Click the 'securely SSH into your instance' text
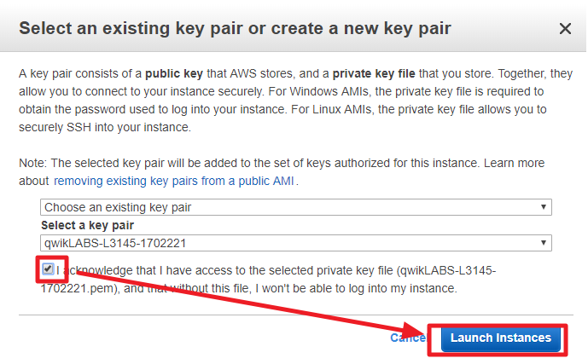This screenshot has height=364, width=588. [105, 127]
